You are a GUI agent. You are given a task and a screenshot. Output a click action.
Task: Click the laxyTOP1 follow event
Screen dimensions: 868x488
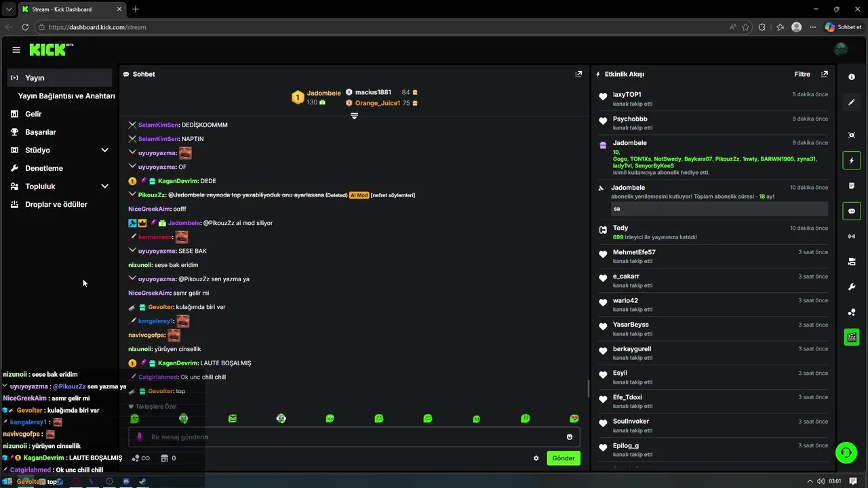click(x=713, y=99)
